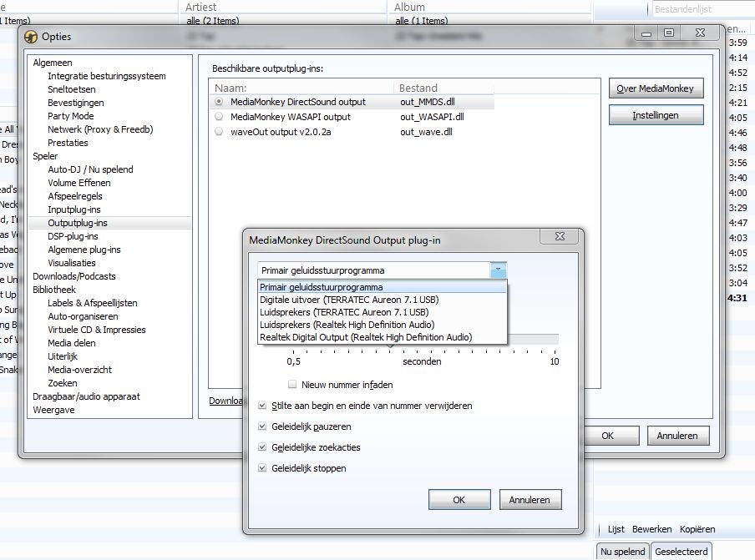This screenshot has height=560, width=755.
Task: Sort plug-ins by Naam column header
Action: pyautogui.click(x=301, y=88)
